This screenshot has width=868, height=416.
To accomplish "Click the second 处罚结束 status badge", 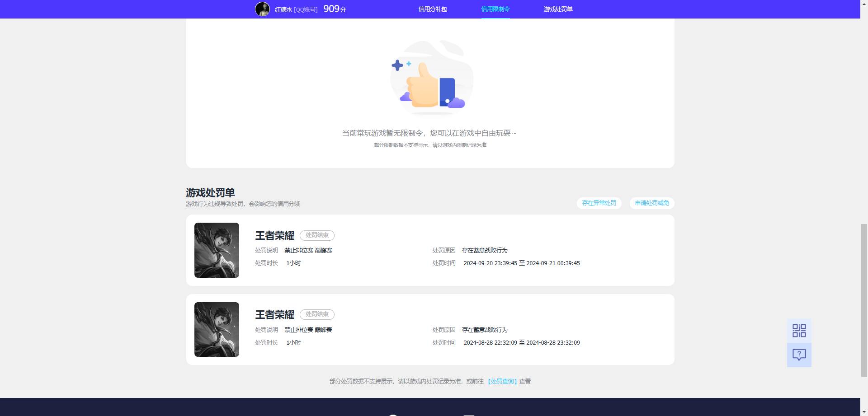I will [317, 314].
